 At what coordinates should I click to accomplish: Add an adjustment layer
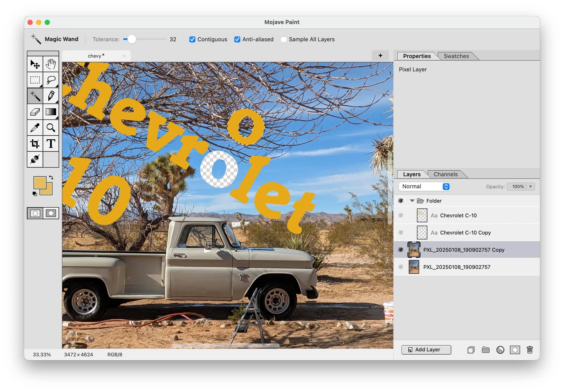pyautogui.click(x=500, y=350)
